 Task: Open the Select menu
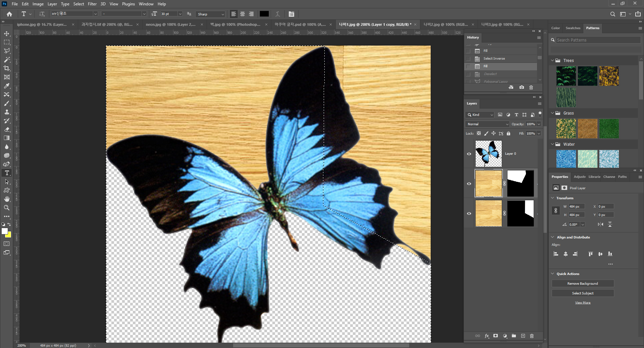click(78, 4)
